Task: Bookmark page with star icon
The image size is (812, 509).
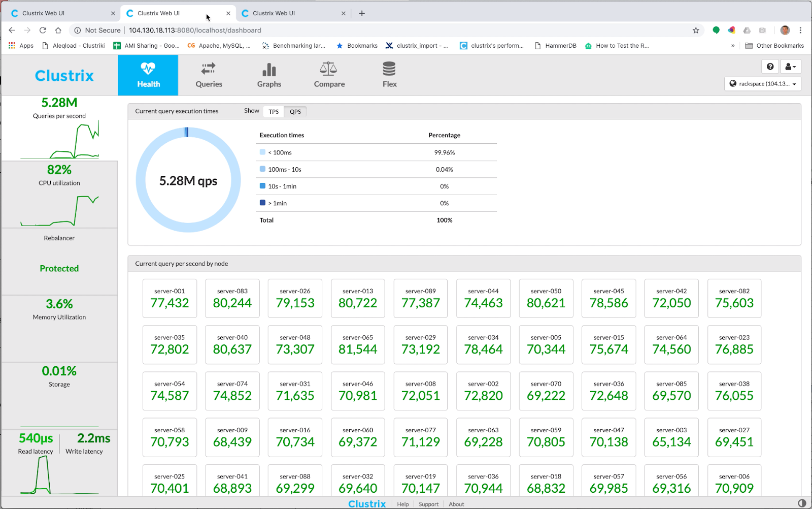Action: (x=696, y=30)
